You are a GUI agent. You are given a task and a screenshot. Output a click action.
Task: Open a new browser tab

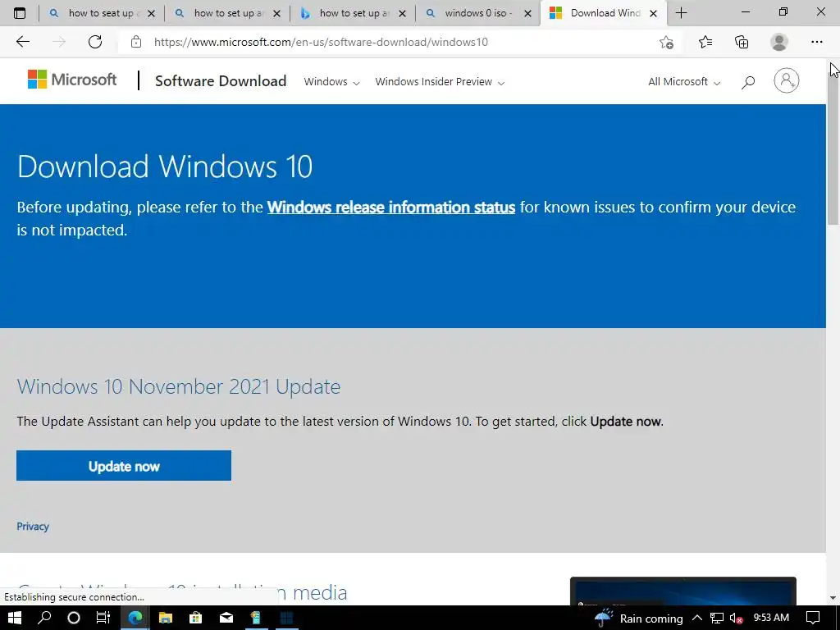(681, 13)
